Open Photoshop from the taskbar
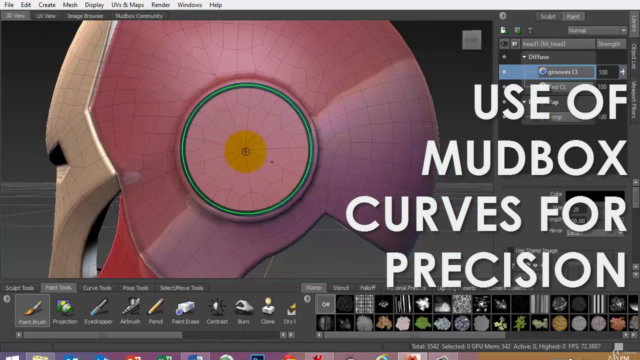The width and height of the screenshot is (640, 360). (x=258, y=357)
